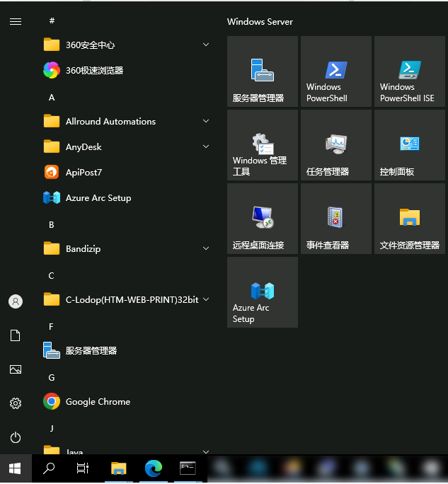Open Settings from the gear icon
Screen dimensions: 448x484
coord(16,403)
